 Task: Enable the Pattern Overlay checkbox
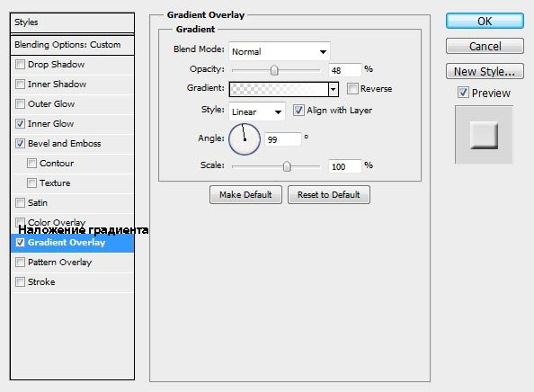click(x=20, y=262)
